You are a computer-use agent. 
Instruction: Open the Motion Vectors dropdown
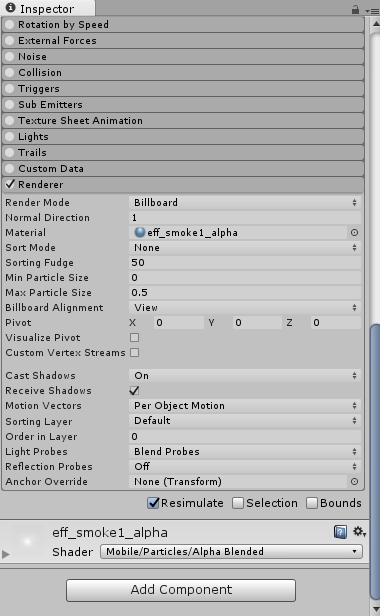point(244,405)
